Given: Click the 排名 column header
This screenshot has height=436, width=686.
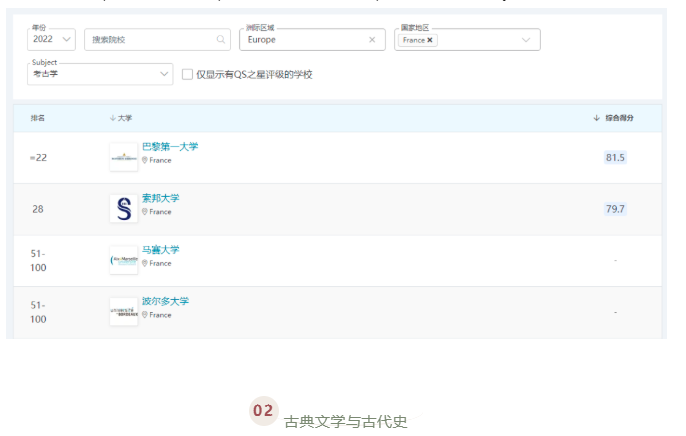Looking at the screenshot, I should coord(38,118).
